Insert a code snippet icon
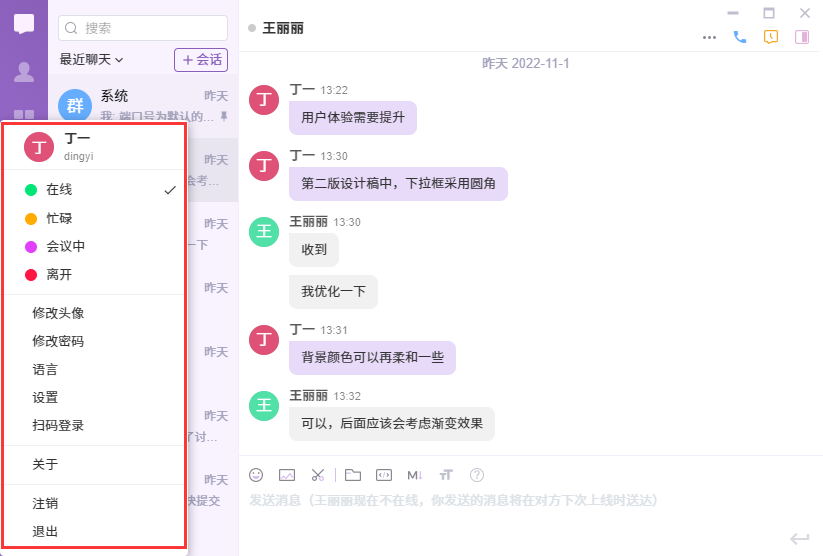Viewport: 823px width, 556px height. (x=383, y=474)
